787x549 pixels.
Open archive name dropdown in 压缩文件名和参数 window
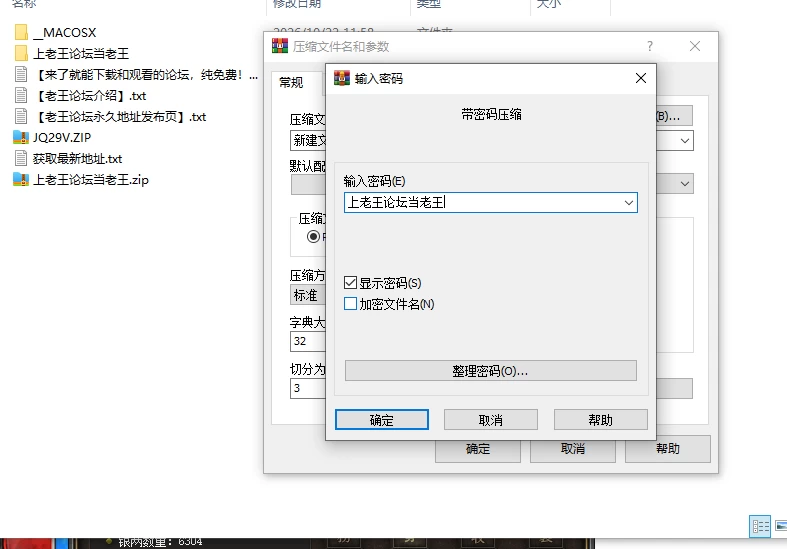coord(685,141)
